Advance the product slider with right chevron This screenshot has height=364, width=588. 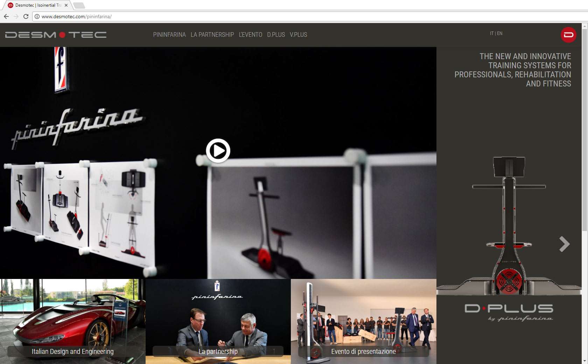click(x=564, y=244)
